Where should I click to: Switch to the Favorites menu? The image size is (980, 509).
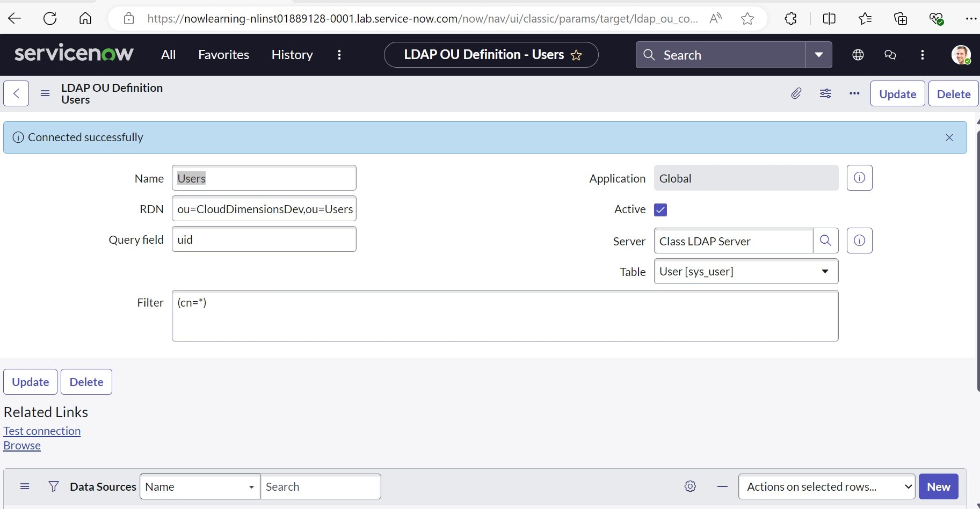click(x=224, y=54)
